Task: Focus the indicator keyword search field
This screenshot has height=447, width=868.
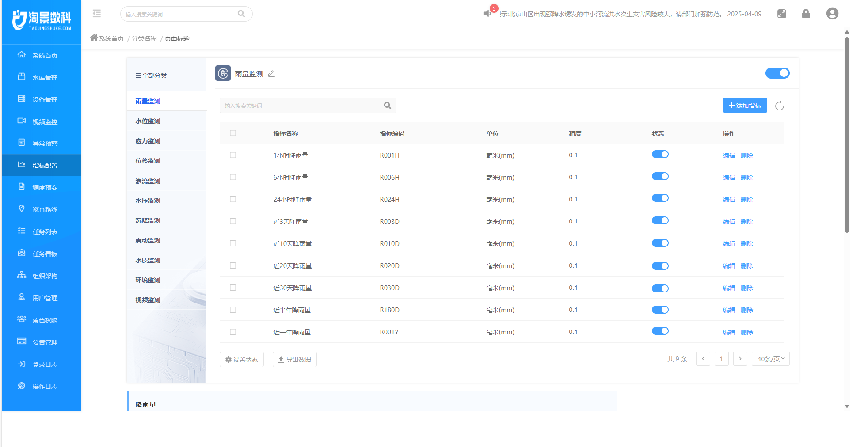Action: pos(308,106)
